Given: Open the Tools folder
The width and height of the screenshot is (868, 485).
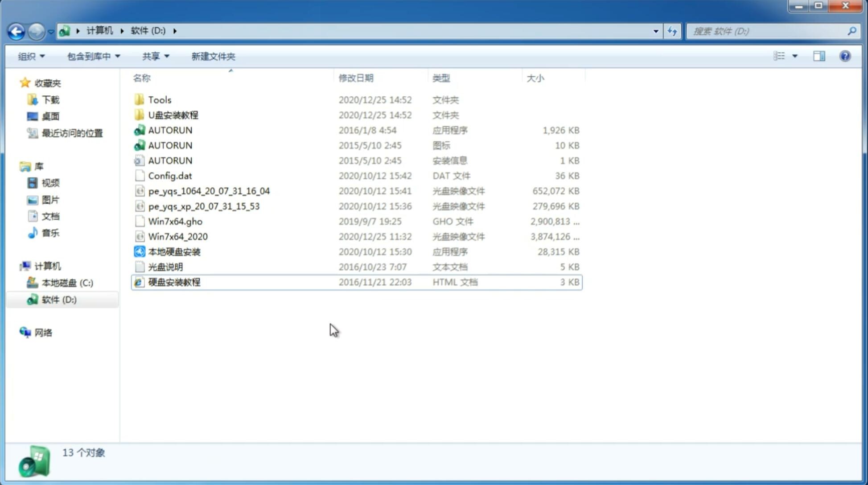Looking at the screenshot, I should point(159,99).
